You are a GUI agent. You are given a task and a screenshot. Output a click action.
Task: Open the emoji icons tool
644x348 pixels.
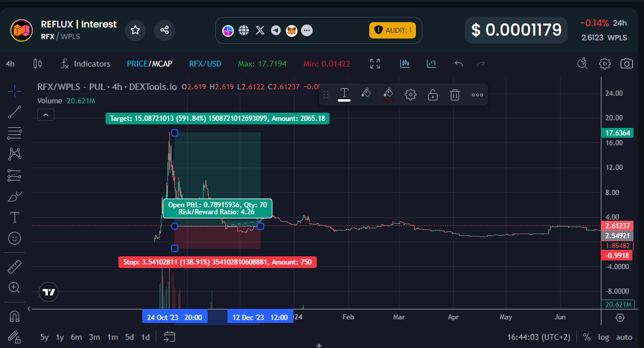pos(15,239)
